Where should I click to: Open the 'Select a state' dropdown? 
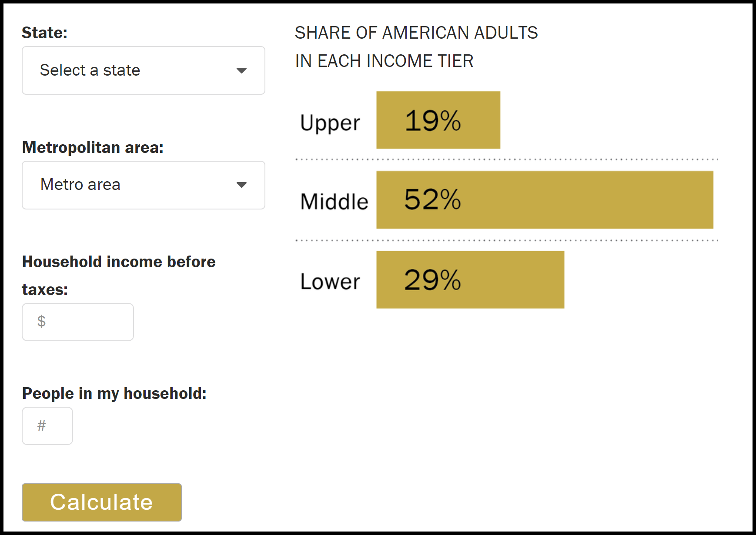point(144,70)
